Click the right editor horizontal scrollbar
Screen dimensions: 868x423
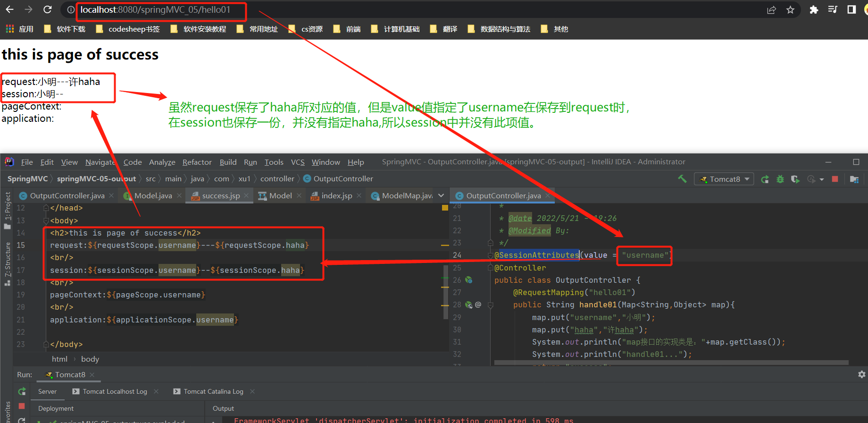tap(671, 363)
